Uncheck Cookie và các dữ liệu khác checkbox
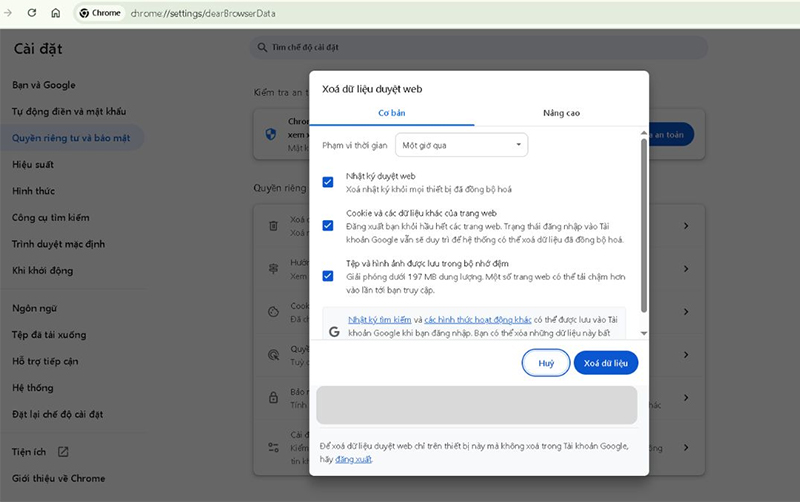The height and width of the screenshot is (502, 800). click(x=328, y=225)
